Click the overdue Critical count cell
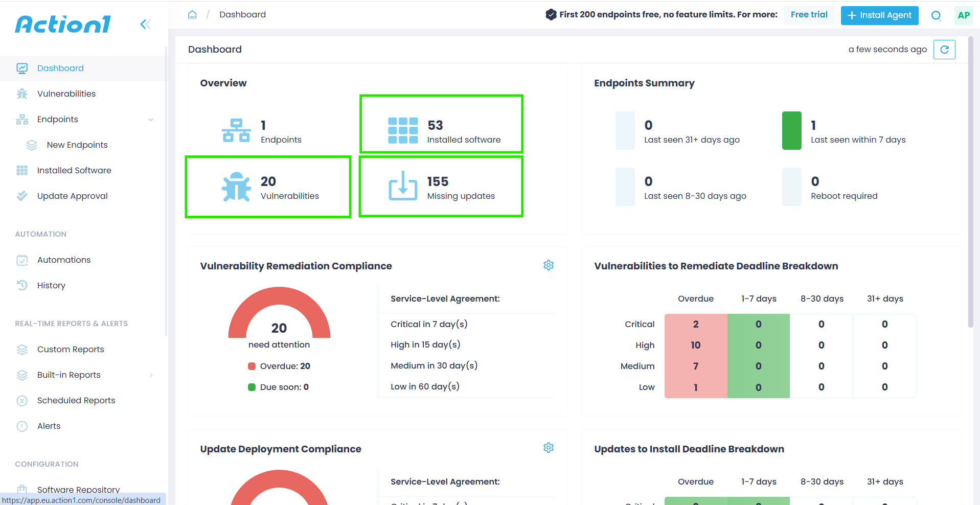Screen dimensions: 980x505 (695, 324)
